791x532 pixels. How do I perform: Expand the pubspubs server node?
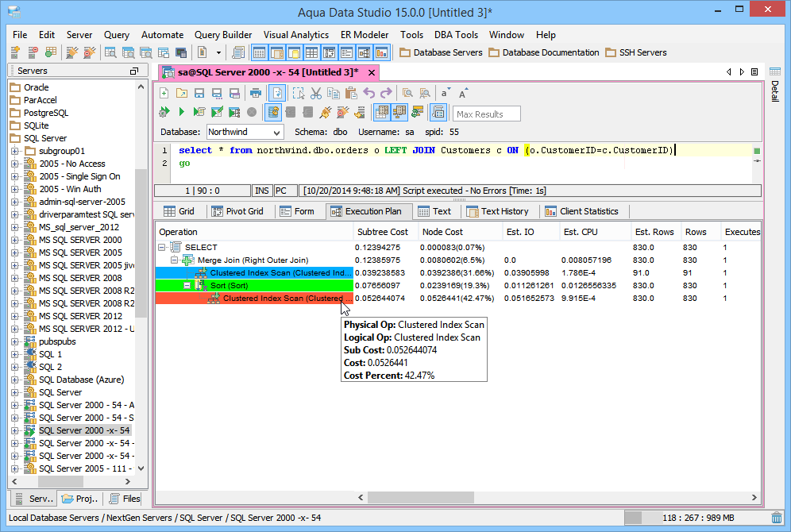coord(14,341)
